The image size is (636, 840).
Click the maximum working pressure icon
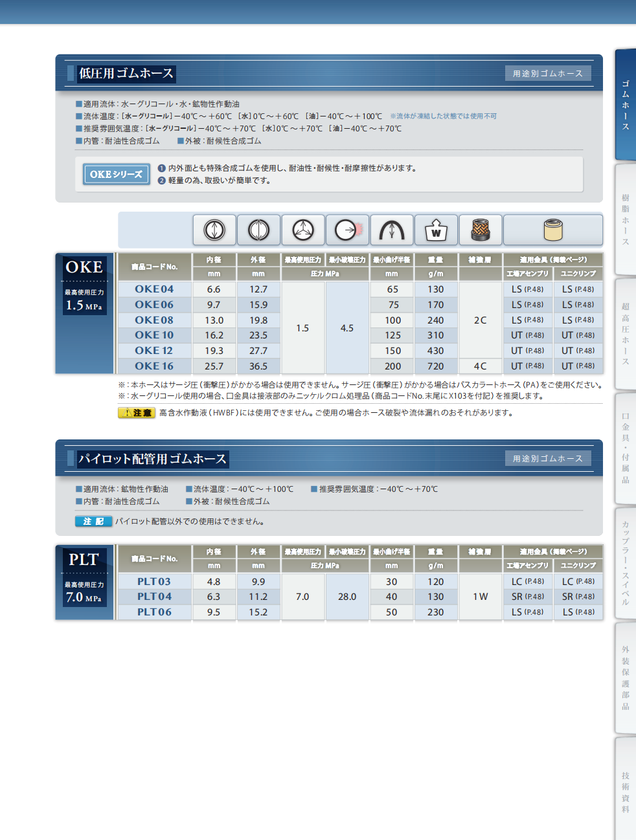[302, 230]
